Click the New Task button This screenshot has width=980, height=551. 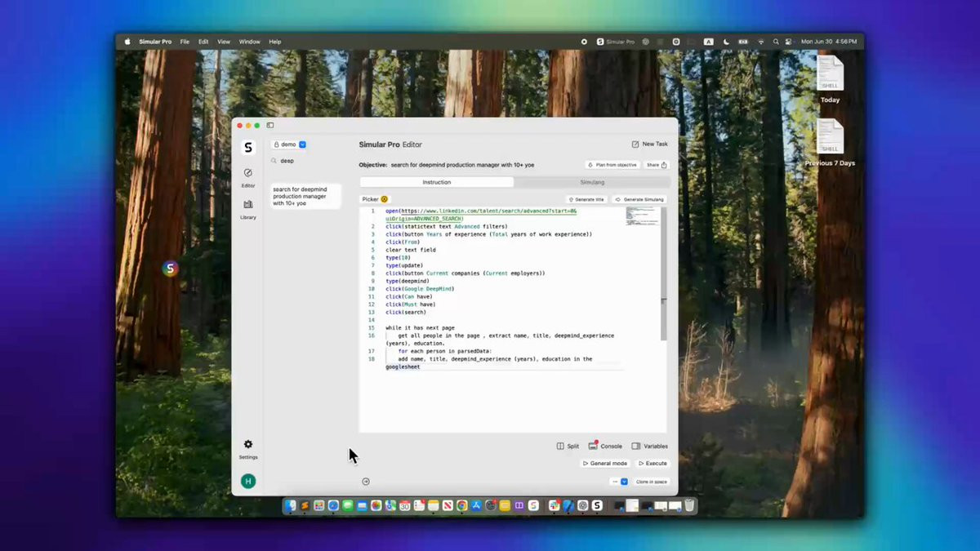(649, 144)
